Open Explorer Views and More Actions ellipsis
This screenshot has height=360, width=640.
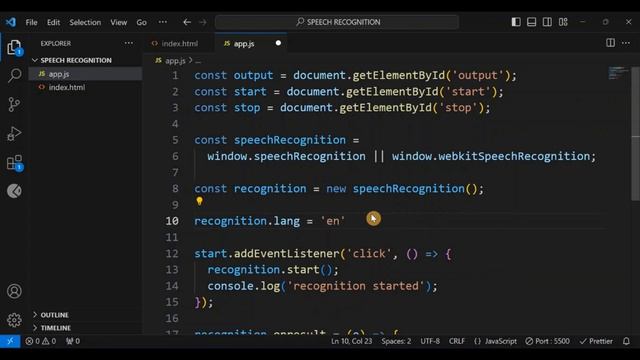click(x=129, y=43)
